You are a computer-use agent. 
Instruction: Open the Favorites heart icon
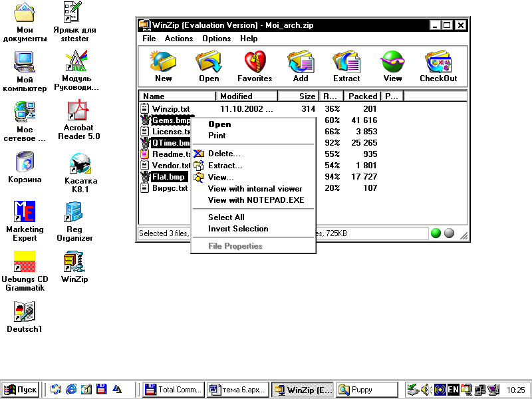click(255, 66)
